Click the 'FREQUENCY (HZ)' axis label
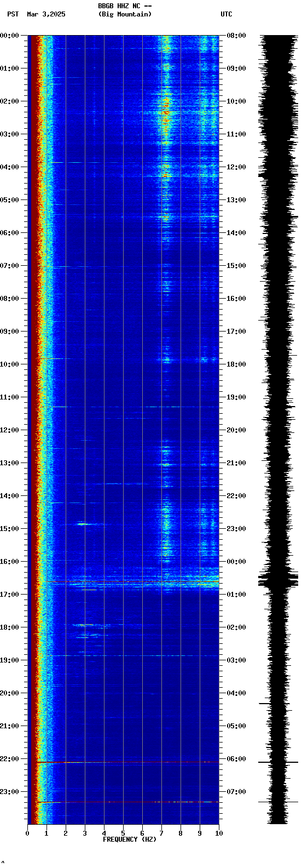 [130, 840]
